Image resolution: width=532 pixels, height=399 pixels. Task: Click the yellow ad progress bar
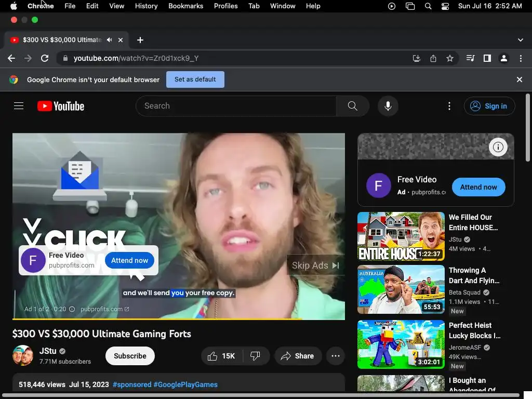pos(157,319)
